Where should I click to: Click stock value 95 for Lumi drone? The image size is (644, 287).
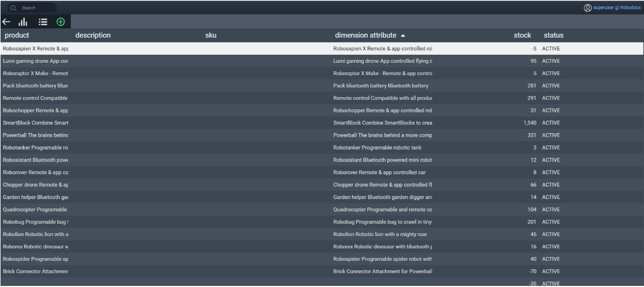(533, 61)
